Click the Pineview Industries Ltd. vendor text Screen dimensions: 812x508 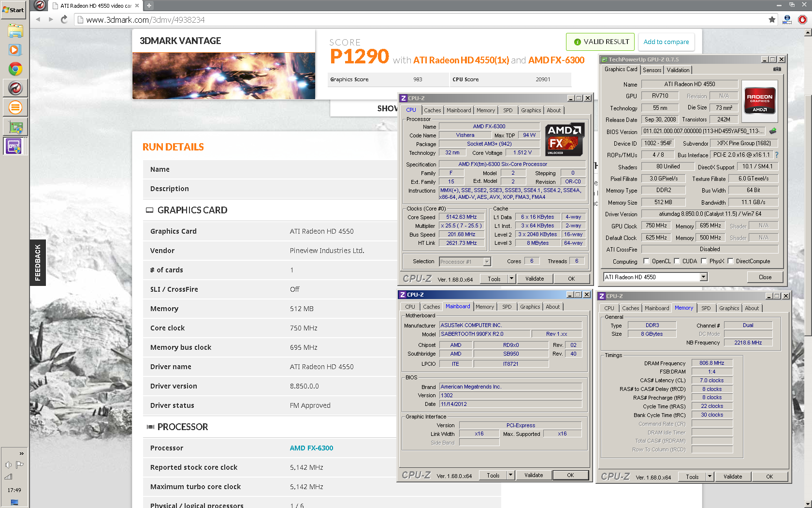coord(327,251)
